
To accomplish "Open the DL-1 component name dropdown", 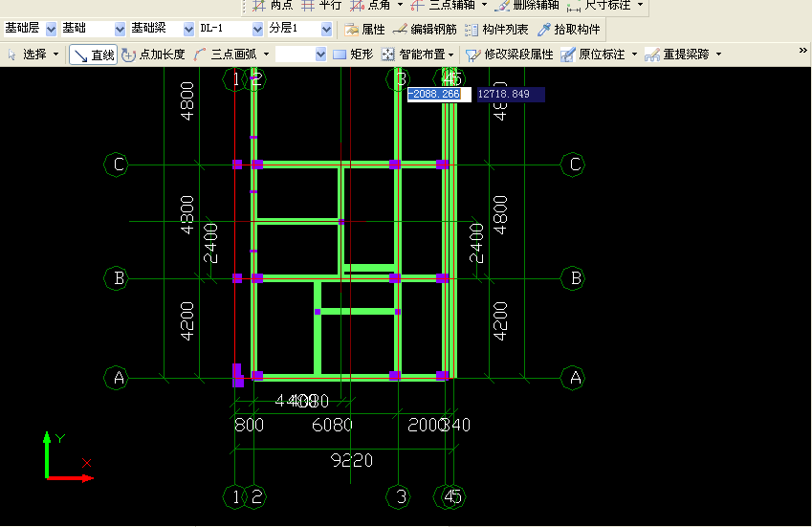I will tap(257, 29).
